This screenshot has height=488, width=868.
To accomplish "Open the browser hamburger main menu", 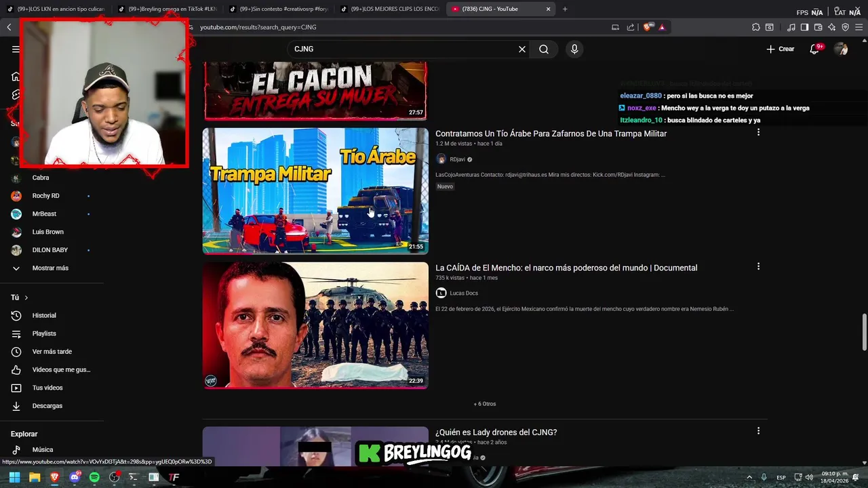I will tap(859, 27).
